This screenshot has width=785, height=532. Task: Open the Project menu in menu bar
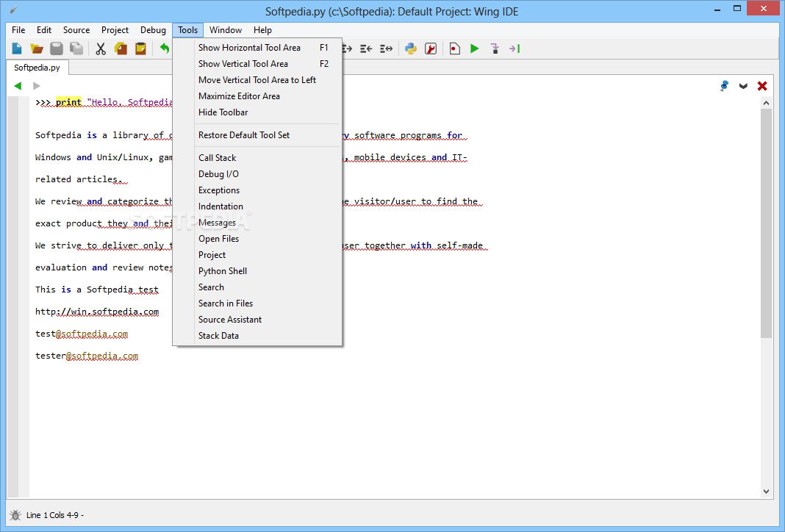click(115, 30)
